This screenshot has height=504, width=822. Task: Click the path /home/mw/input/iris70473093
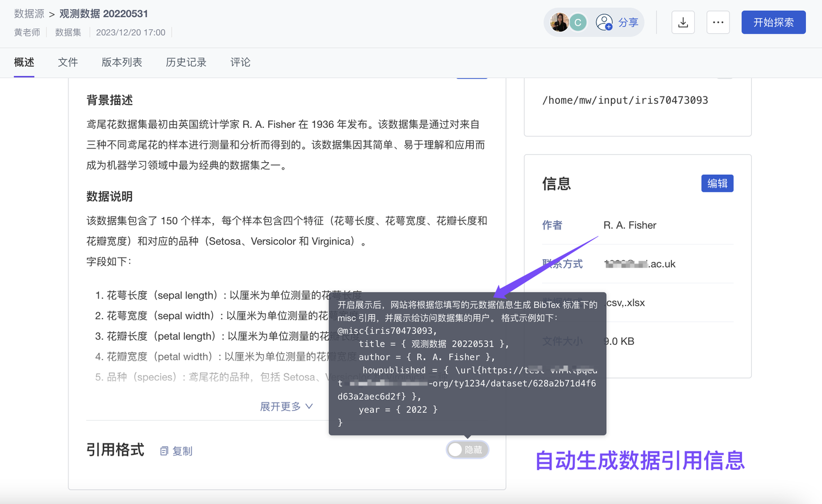[x=625, y=100]
